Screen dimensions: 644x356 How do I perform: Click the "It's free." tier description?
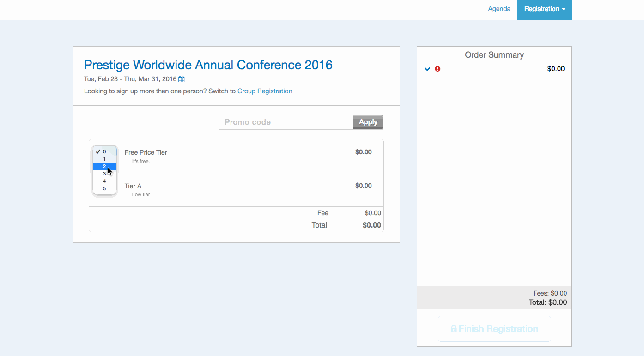141,162
